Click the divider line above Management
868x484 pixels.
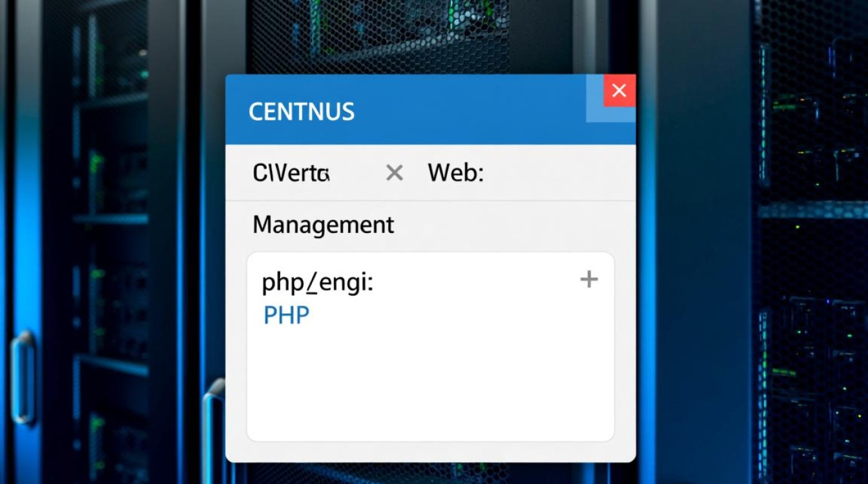tap(430, 201)
